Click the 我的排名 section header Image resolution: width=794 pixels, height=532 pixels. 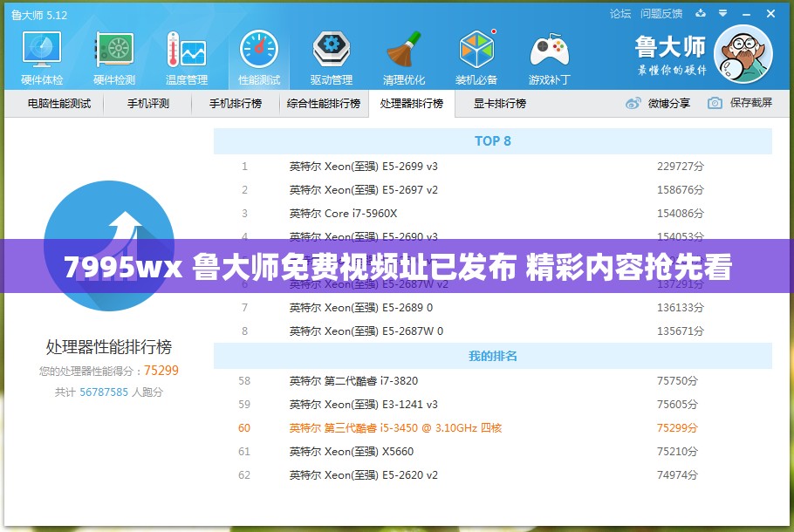(x=493, y=356)
